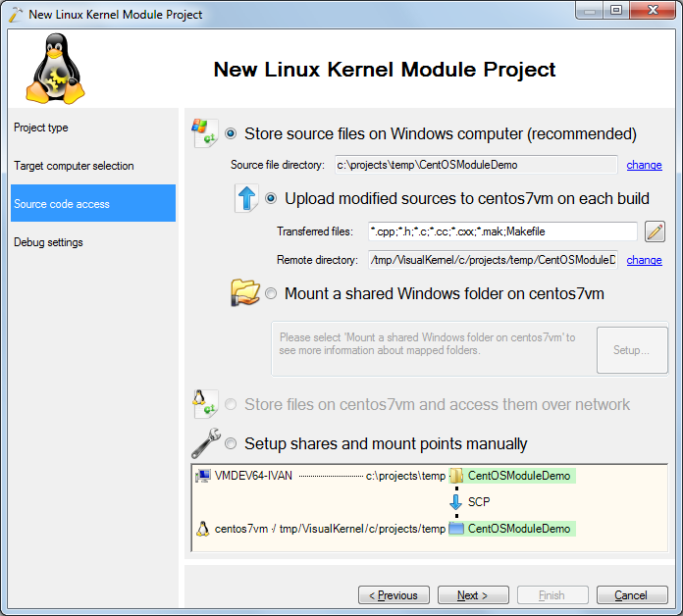Viewport: 683px width, 616px height.
Task: Select Mount a shared Windows folder option
Action: click(271, 293)
